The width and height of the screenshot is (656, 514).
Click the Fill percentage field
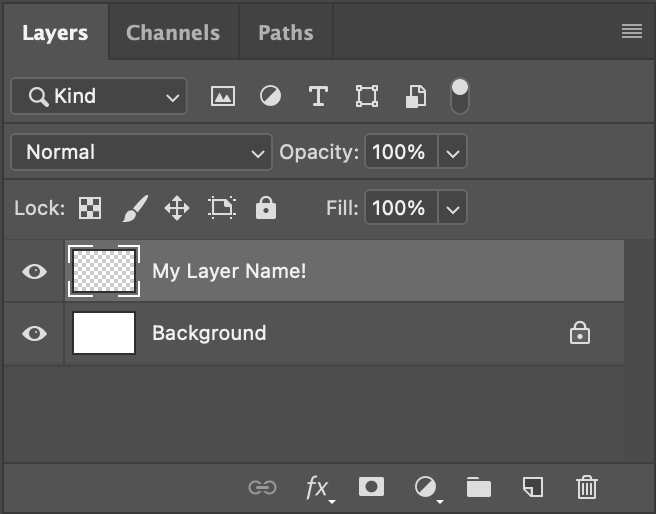tap(399, 208)
